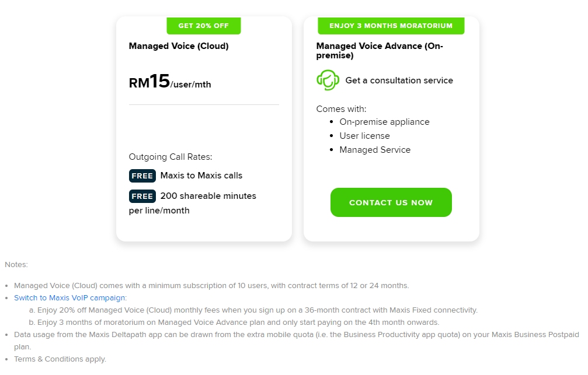This screenshot has width=588, height=375.
Task: Select the Managed Voice Advance (On-premise) title
Action: click(379, 51)
